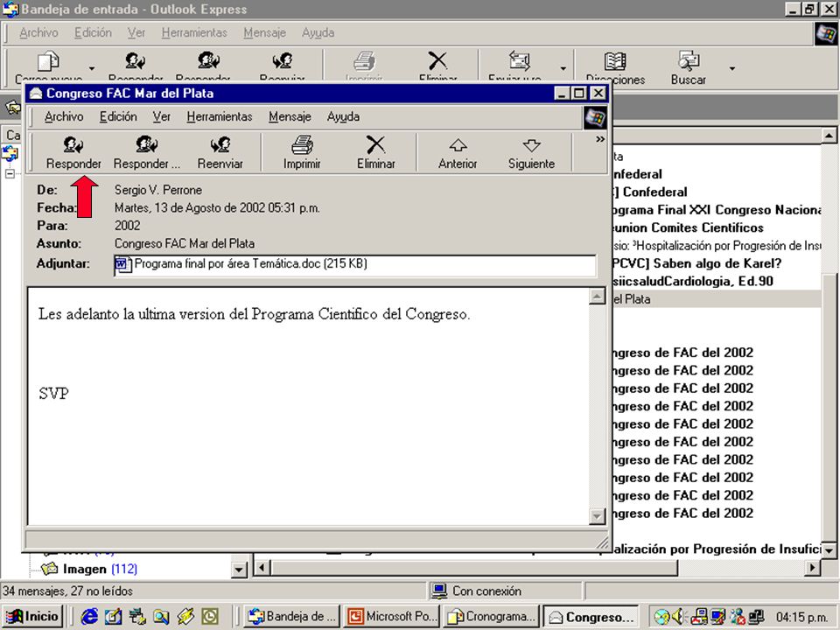Click the Word attachment icon in Adjuntar
The width and height of the screenshot is (840, 630).
point(122,264)
